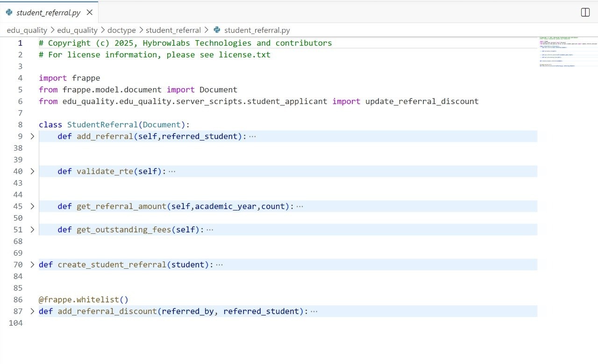Expand the folded validate_rte method body
Image resolution: width=598 pixels, height=364 pixels.
pyautogui.click(x=172, y=171)
